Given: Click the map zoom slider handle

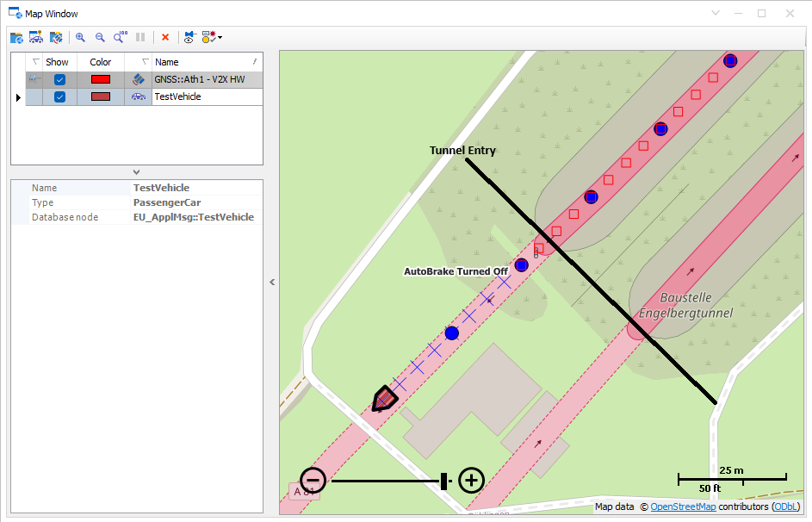Looking at the screenshot, I should point(443,481).
